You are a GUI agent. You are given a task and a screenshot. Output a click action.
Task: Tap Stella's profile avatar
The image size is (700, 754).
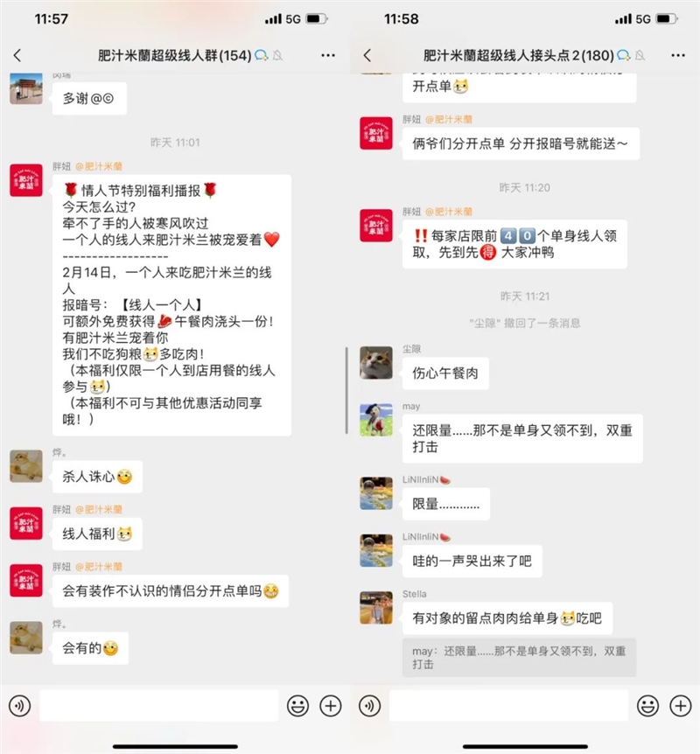[x=376, y=608]
